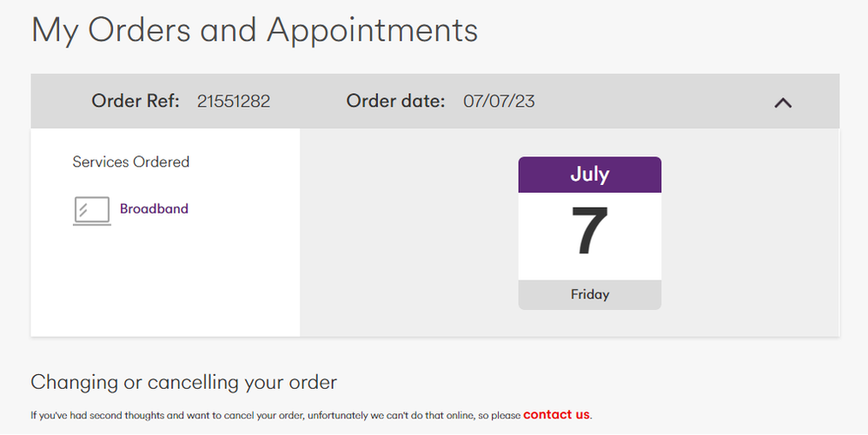Click the Order Ref label

tap(136, 102)
